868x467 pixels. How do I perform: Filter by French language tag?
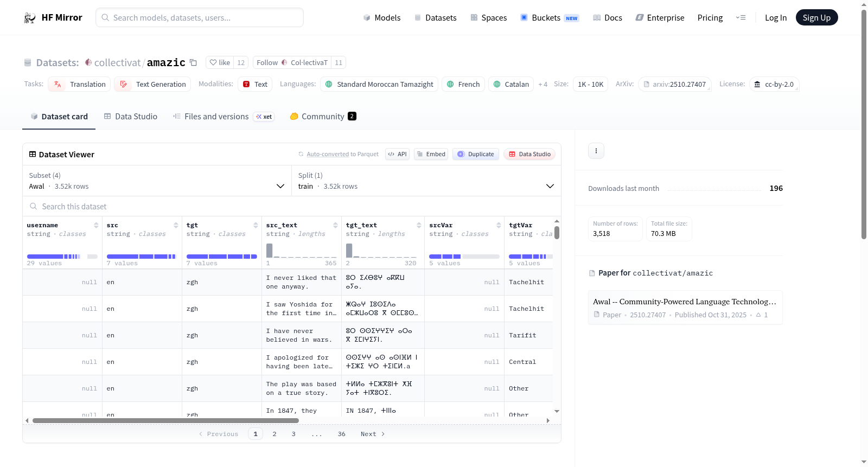point(463,84)
